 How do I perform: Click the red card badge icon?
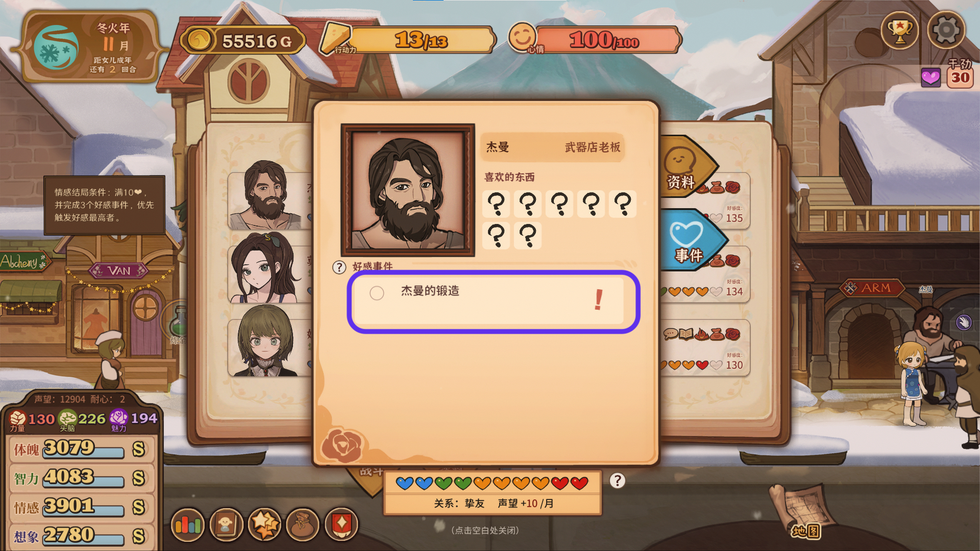(341, 524)
